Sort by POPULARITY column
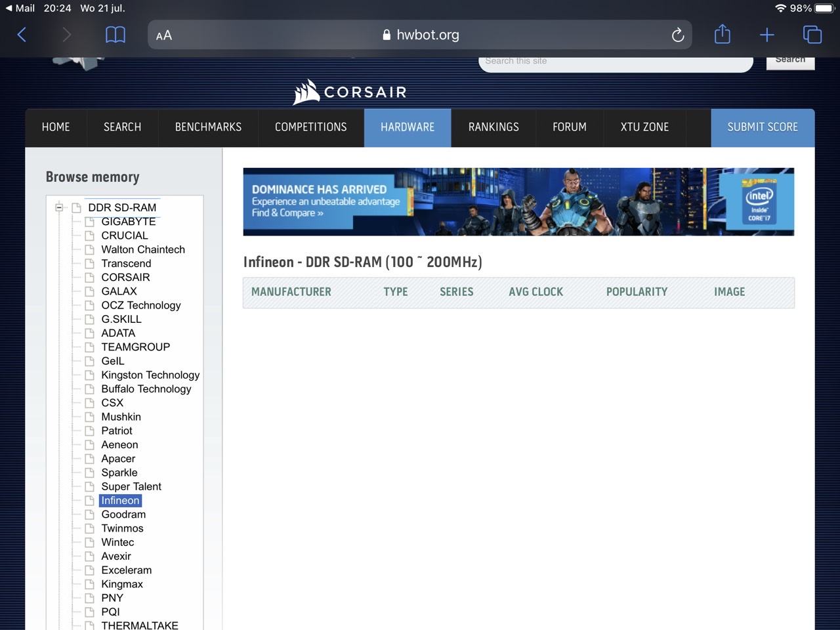Screen dimensions: 840x630 click(x=637, y=292)
